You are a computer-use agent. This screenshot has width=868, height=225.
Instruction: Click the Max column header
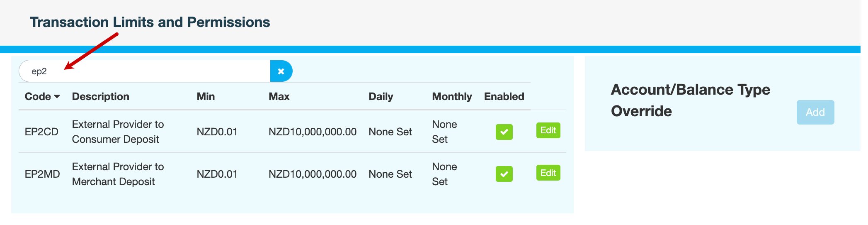tap(279, 97)
